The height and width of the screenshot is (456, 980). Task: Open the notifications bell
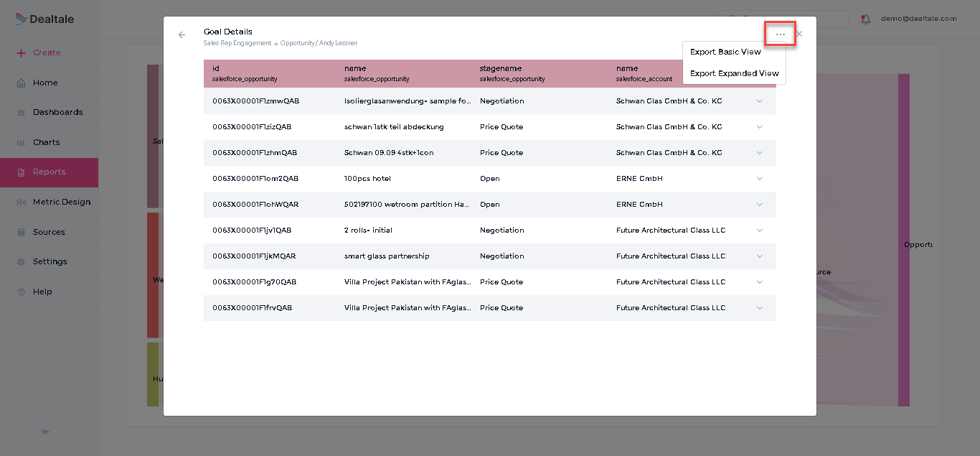(865, 19)
